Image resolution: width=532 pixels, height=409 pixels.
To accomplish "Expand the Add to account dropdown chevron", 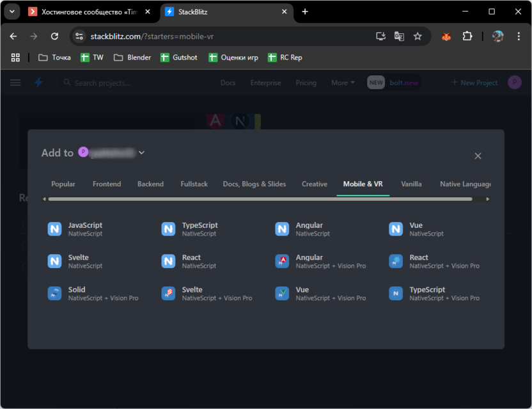I will point(142,152).
